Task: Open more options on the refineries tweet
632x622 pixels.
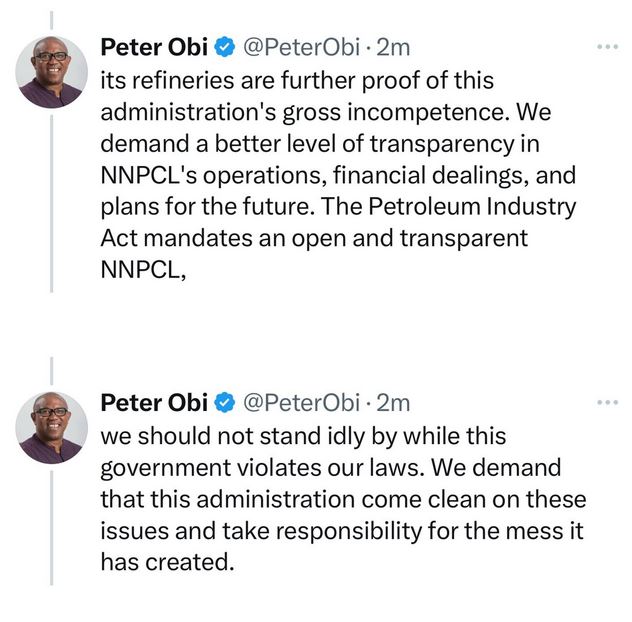Action: [606, 47]
